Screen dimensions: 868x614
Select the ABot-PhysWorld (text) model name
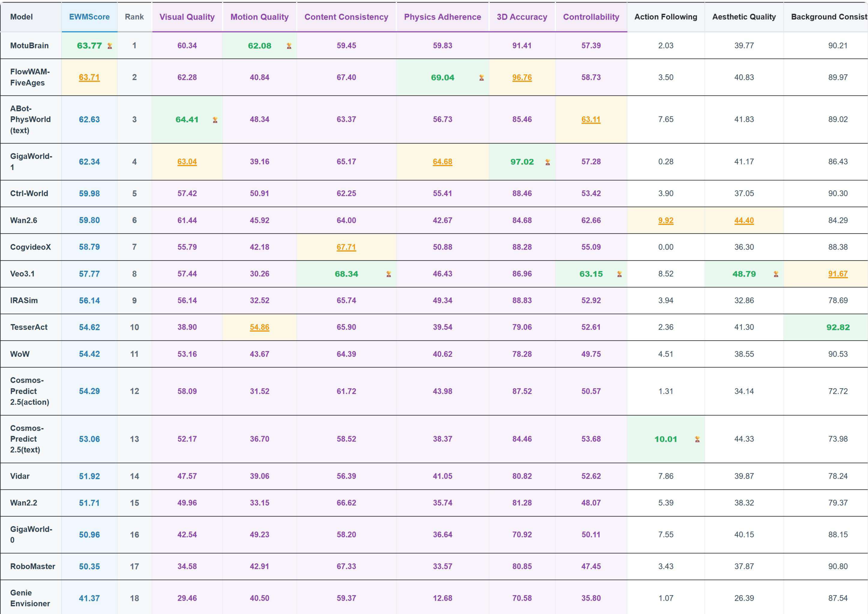pos(30,119)
